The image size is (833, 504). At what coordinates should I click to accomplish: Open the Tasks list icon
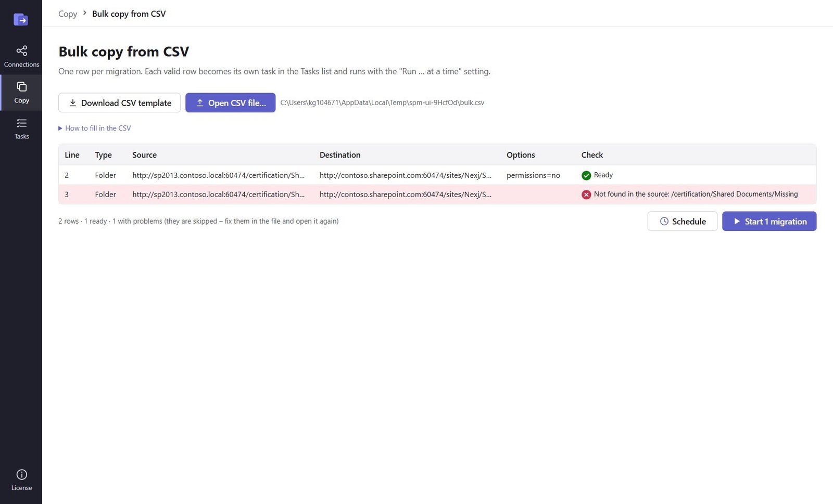click(x=21, y=123)
